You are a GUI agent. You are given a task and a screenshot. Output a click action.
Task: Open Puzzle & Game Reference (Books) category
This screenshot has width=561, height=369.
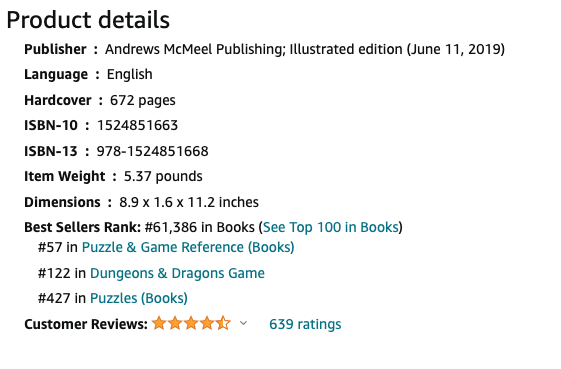point(188,247)
